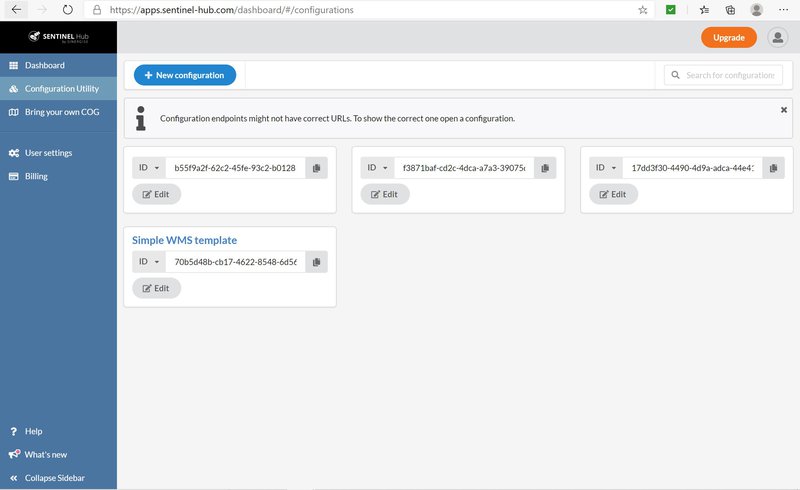Open the green checkmark extension icon
800x490 pixels.
[671, 10]
